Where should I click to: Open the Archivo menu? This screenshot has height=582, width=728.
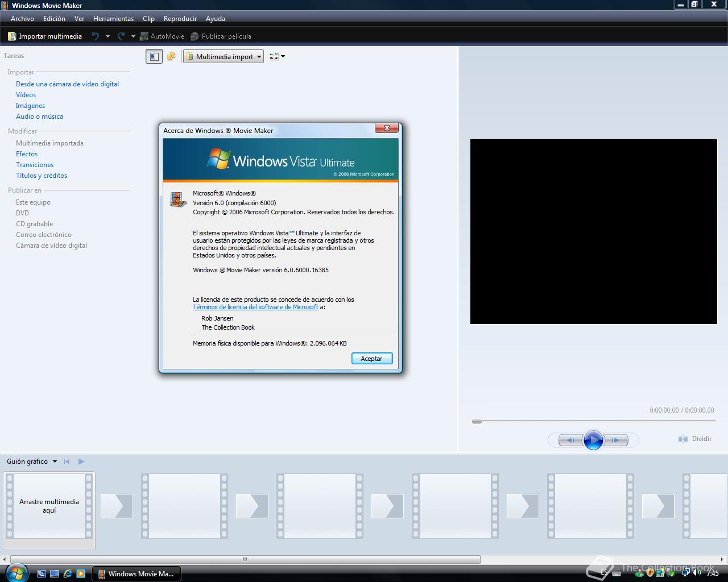(22, 18)
